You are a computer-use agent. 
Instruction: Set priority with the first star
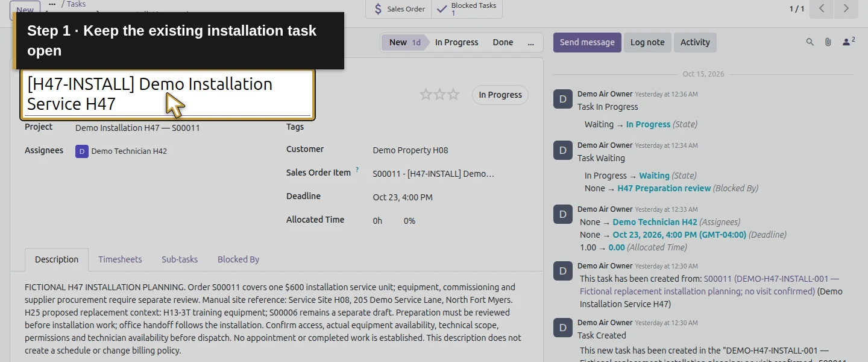coord(426,94)
